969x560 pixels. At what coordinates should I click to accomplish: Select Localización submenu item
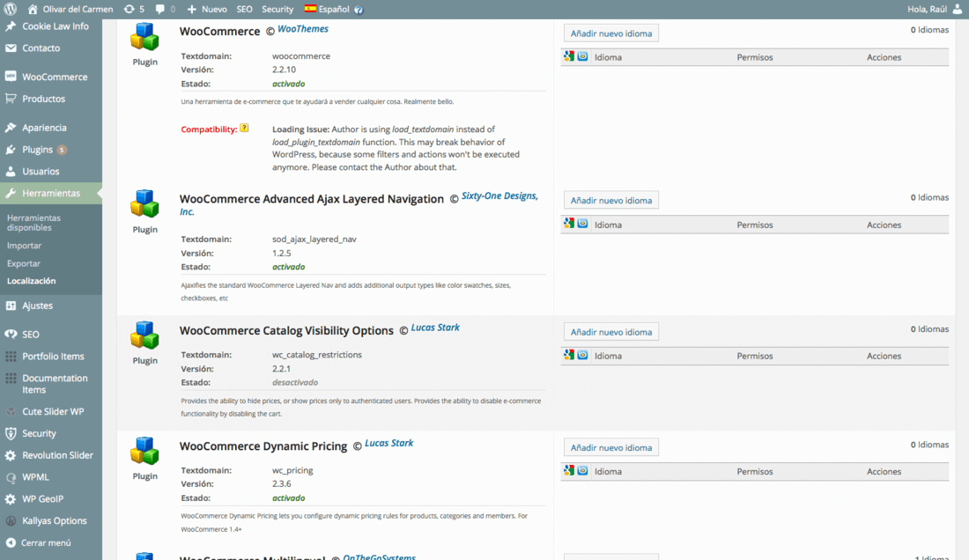point(32,281)
